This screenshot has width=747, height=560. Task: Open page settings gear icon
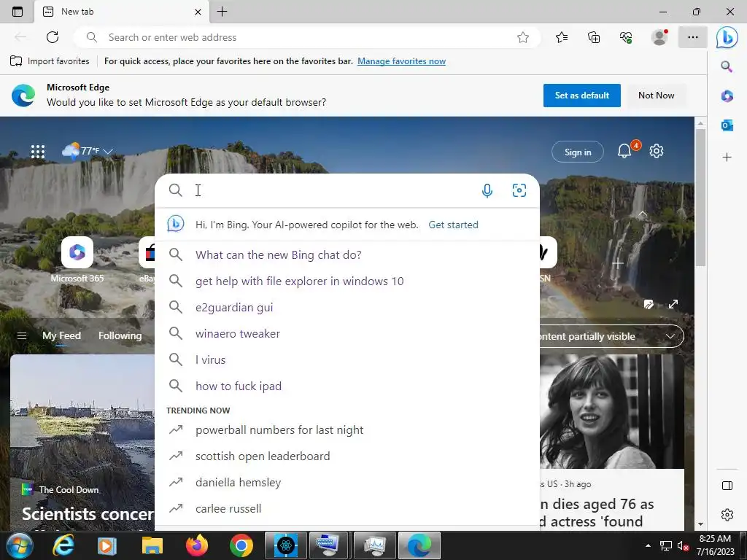pyautogui.click(x=657, y=151)
